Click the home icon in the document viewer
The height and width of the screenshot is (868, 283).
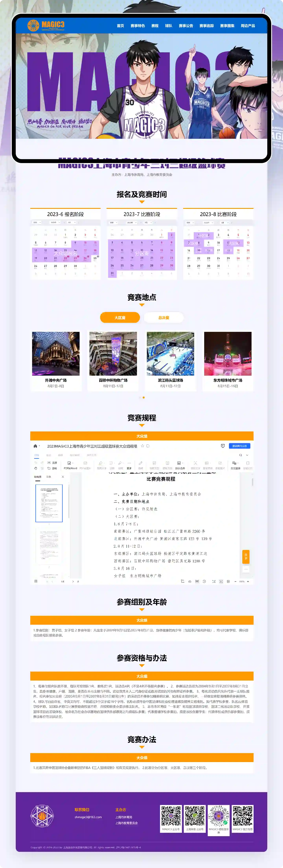click(35, 446)
